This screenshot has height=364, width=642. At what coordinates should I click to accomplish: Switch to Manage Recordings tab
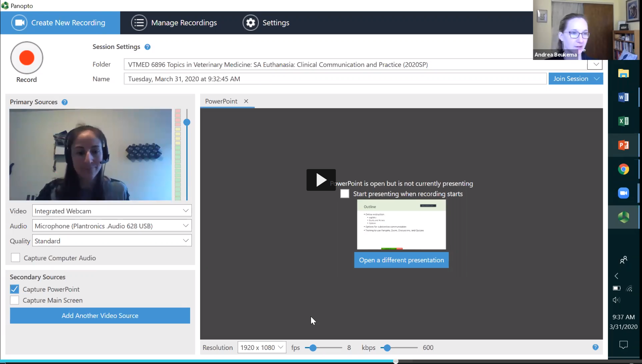click(x=174, y=23)
